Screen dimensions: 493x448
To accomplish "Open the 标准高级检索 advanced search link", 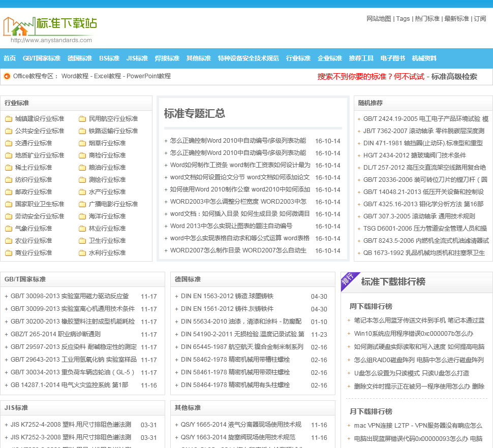I will click(454, 77).
